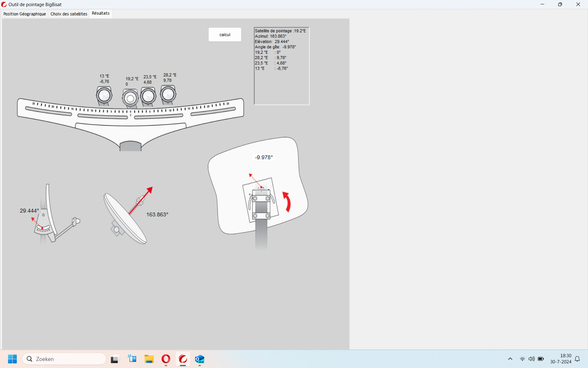Open the Windows Start menu
588x368 pixels.
pos(12,359)
